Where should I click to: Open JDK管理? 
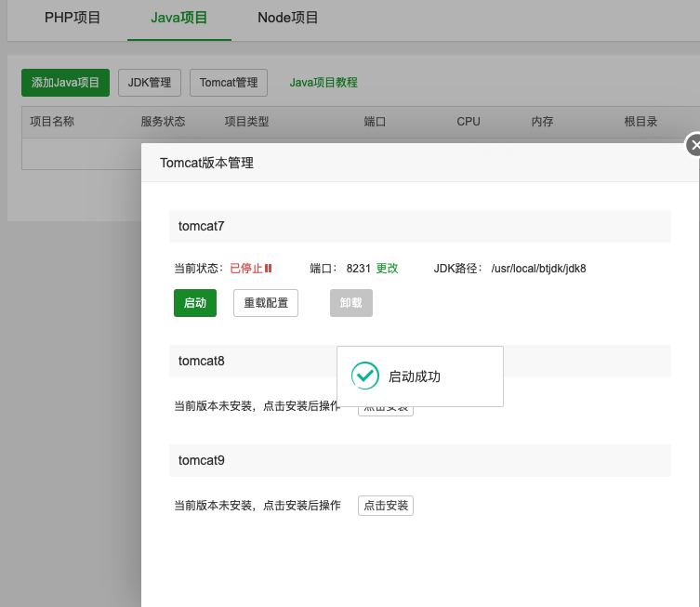(x=150, y=83)
